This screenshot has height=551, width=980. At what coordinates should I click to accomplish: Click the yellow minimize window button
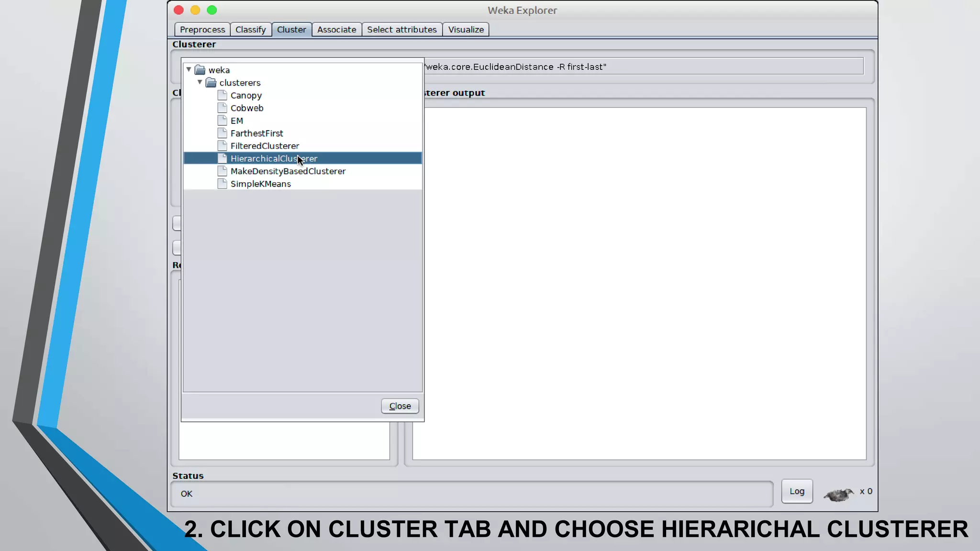tap(195, 10)
